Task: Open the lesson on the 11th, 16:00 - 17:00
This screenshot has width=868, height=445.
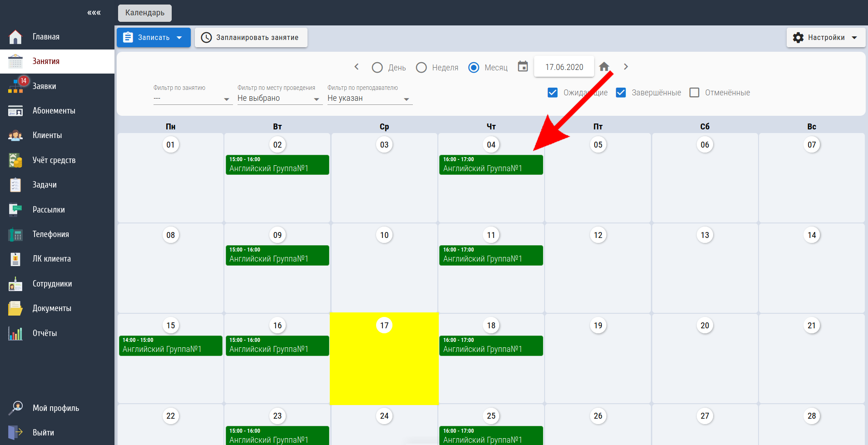Action: (x=491, y=255)
